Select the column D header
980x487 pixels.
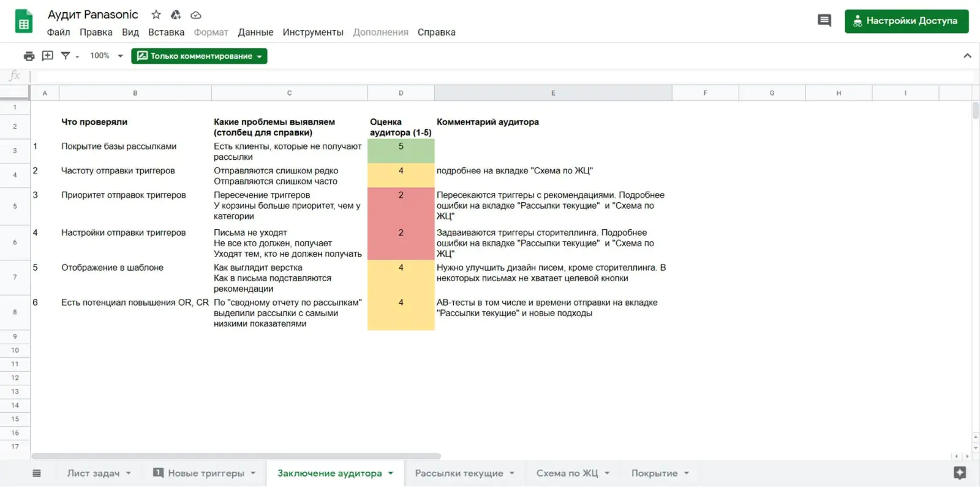(401, 93)
